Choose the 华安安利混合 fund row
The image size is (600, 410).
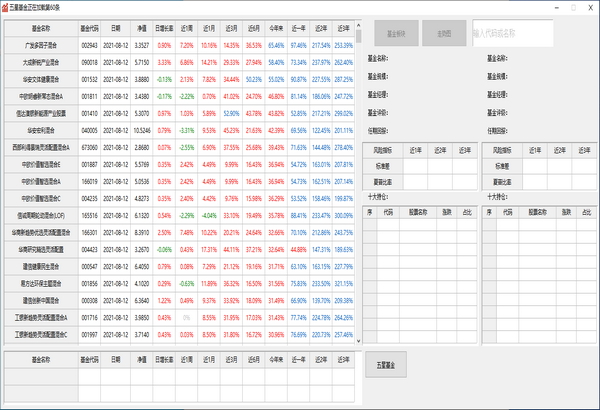(40, 130)
